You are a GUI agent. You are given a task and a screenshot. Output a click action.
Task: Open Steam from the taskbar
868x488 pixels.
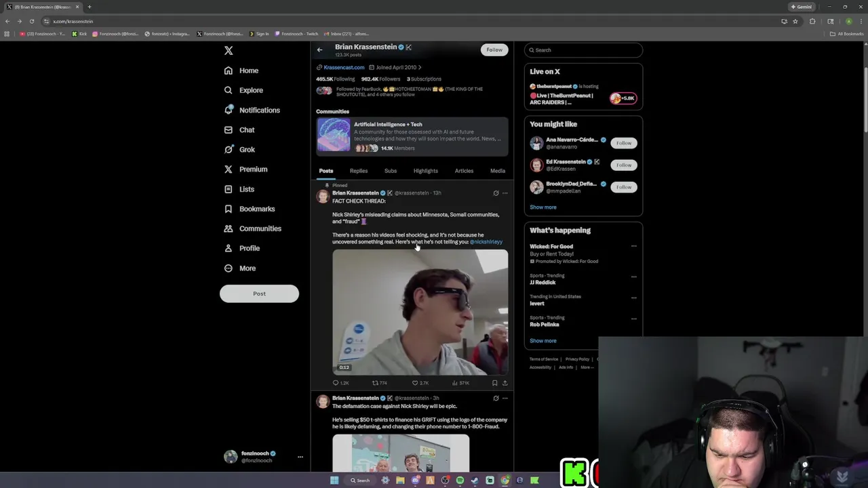pyautogui.click(x=475, y=481)
